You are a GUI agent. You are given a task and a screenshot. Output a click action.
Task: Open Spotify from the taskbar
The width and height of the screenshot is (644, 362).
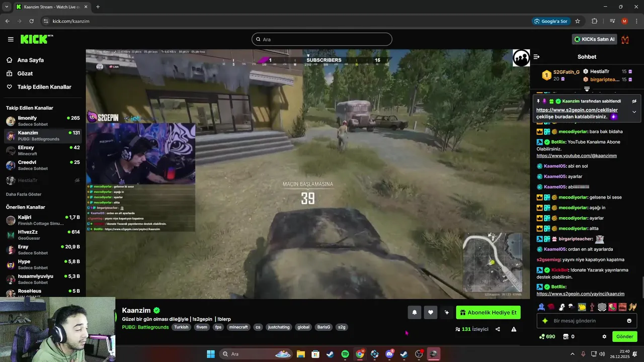(x=345, y=354)
